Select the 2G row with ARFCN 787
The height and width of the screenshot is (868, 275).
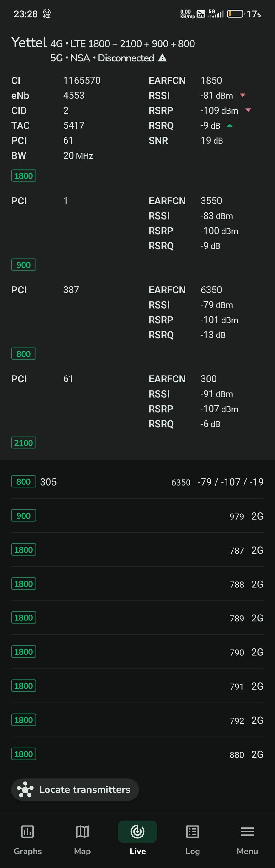point(137,550)
